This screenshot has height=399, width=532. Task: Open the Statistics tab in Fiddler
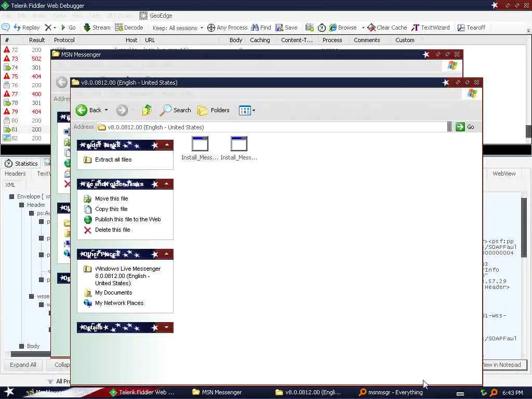coord(21,164)
